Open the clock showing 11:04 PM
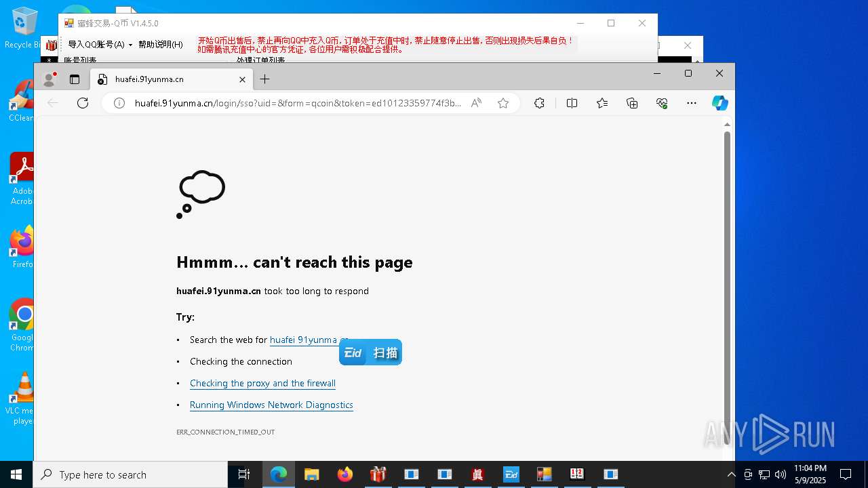The width and height of the screenshot is (868, 488). pyautogui.click(x=810, y=474)
